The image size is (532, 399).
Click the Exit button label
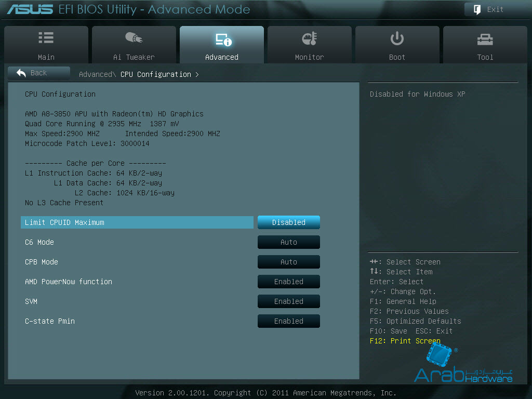[x=495, y=9]
